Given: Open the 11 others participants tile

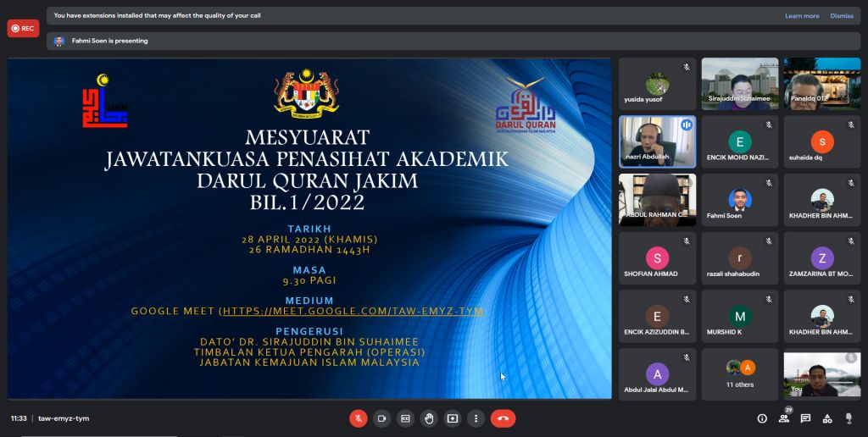Looking at the screenshot, I should [739, 374].
